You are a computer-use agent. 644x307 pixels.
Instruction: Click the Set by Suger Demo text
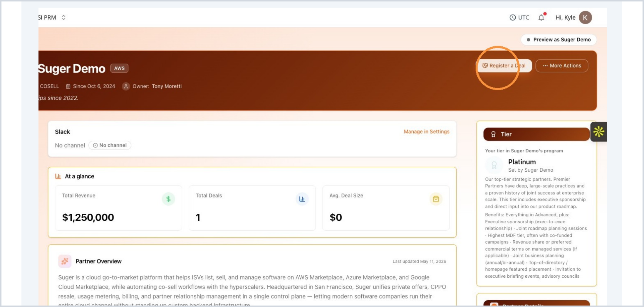pos(531,170)
